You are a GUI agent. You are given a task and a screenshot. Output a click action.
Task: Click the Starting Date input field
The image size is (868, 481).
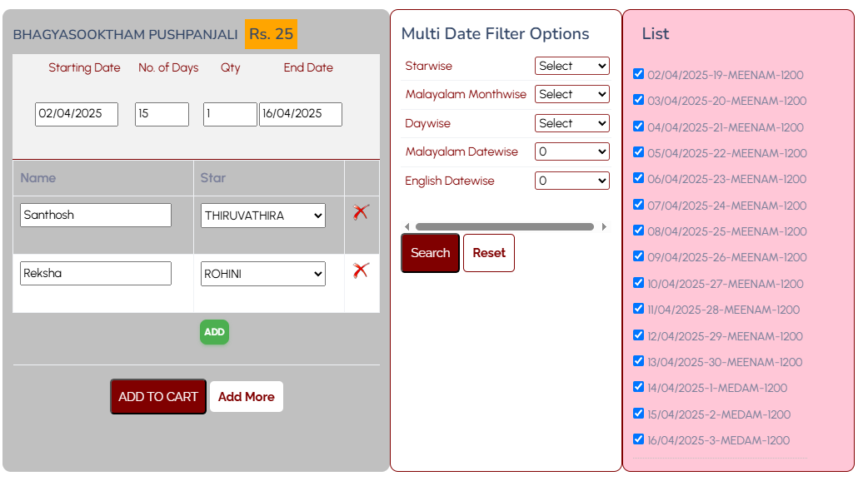[x=77, y=114]
